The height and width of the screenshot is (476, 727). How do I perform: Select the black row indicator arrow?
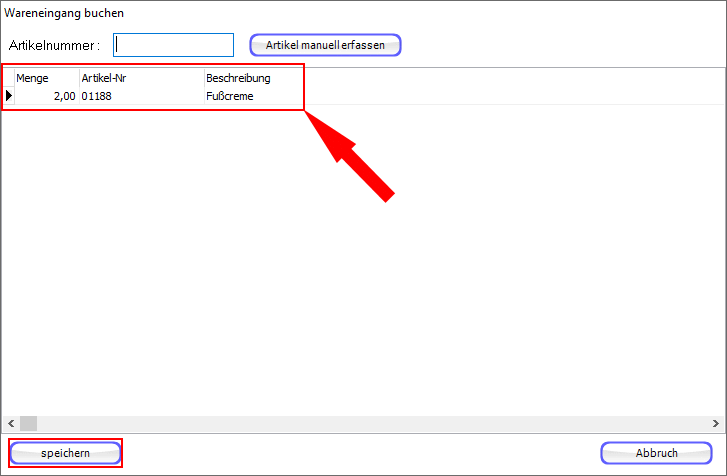(x=9, y=96)
